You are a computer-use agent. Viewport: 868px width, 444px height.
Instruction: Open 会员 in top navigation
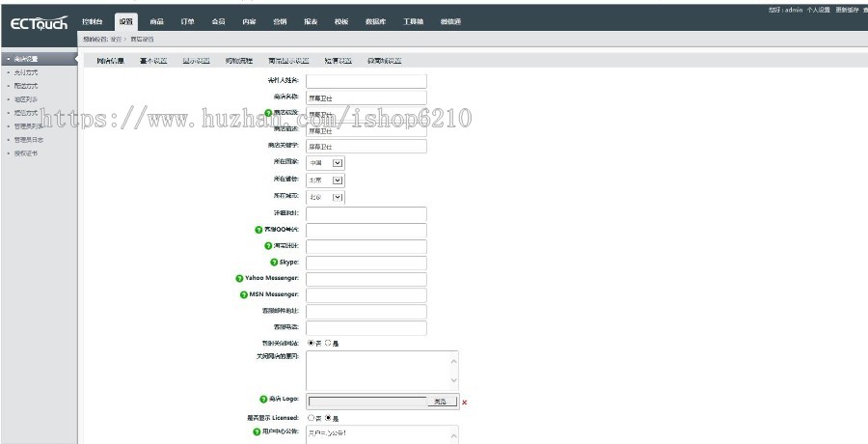(x=218, y=21)
